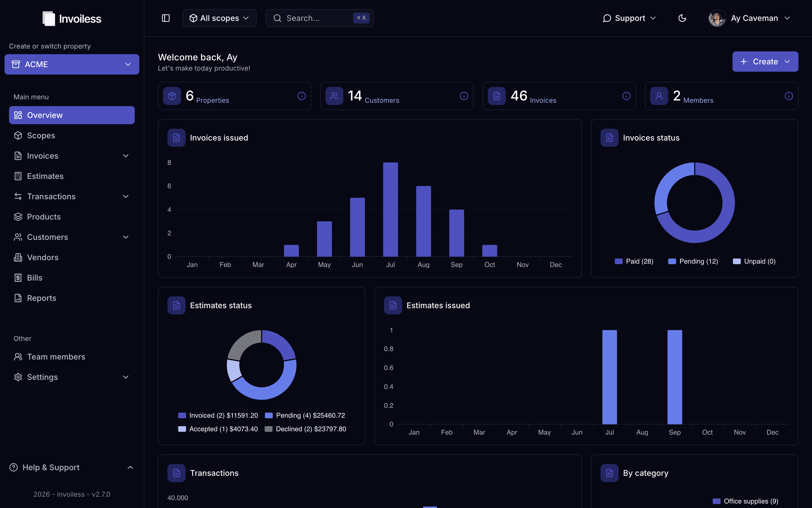Click the Invoiless logo link
The width and height of the screenshot is (812, 508).
tap(72, 19)
